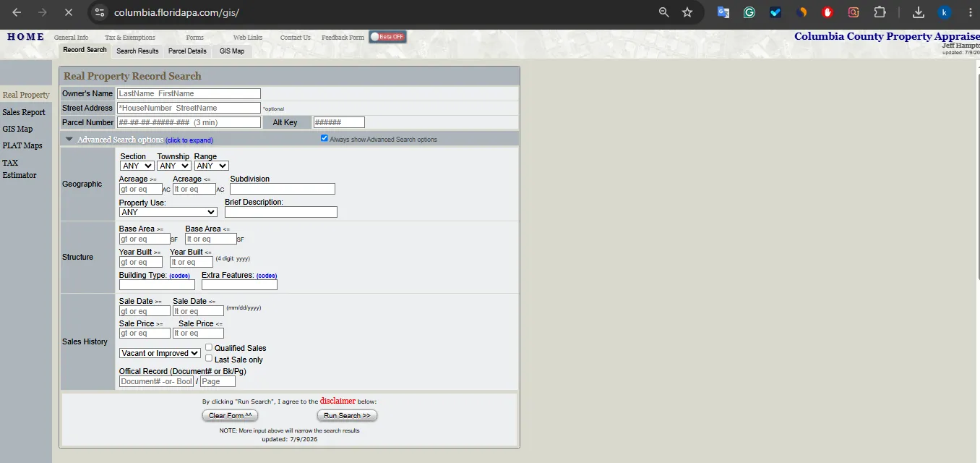Open the Chrome downloads icon
The image size is (980, 463).
[919, 12]
